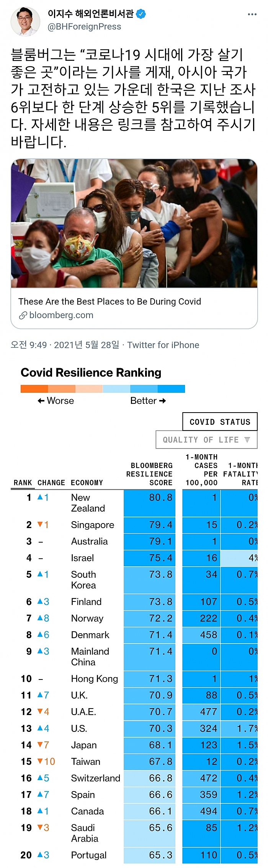
Task: Open the author's profile picture
Action: 25,21
